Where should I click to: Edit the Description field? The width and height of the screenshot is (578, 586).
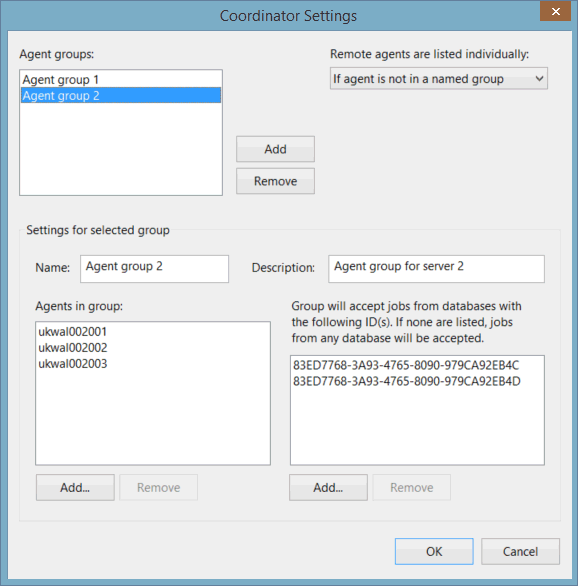(x=436, y=269)
